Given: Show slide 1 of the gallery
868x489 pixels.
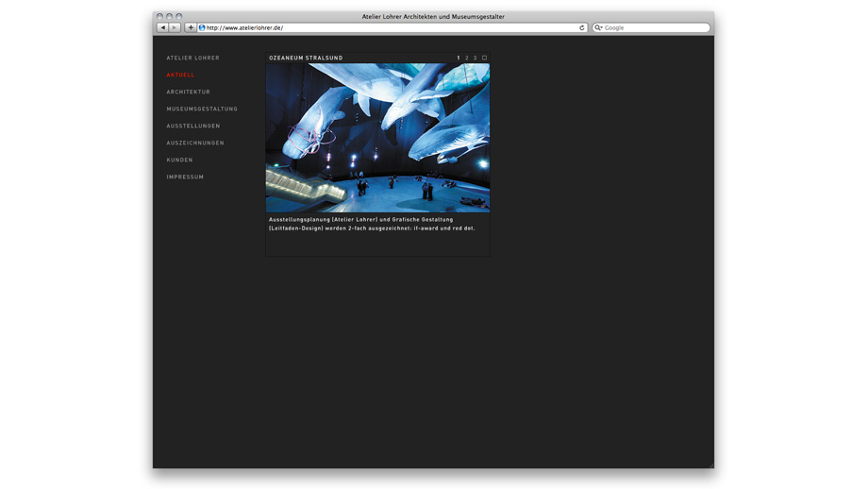Looking at the screenshot, I should (459, 59).
